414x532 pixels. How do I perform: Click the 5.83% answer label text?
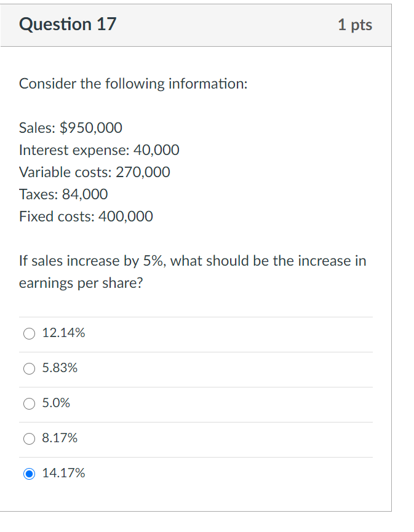click(x=60, y=368)
